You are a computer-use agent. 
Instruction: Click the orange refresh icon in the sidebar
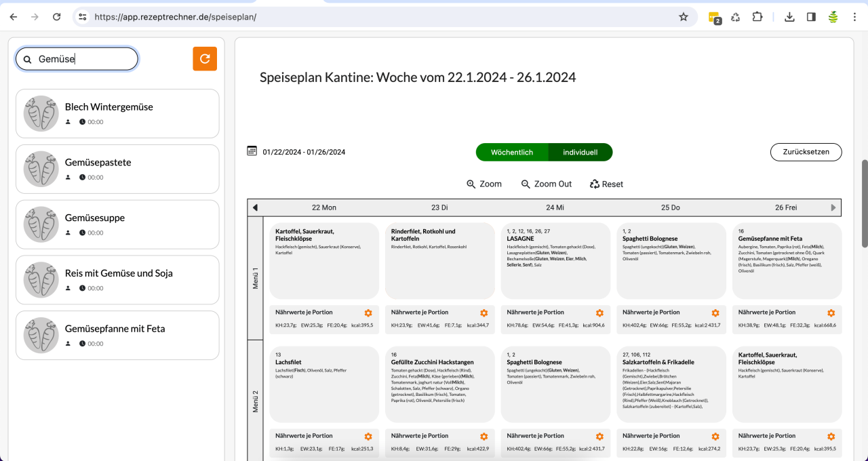click(x=205, y=58)
